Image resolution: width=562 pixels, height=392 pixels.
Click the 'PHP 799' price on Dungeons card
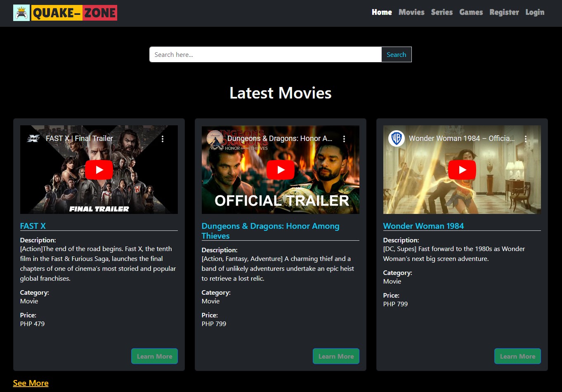214,324
